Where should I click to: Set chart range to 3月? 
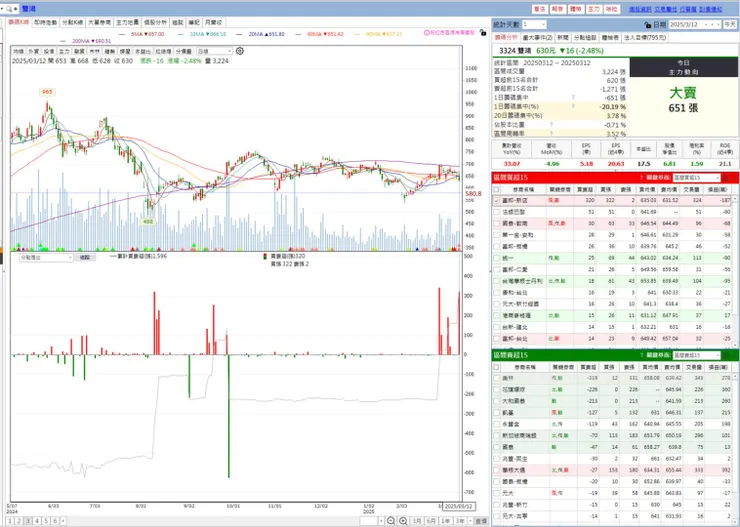(417, 521)
